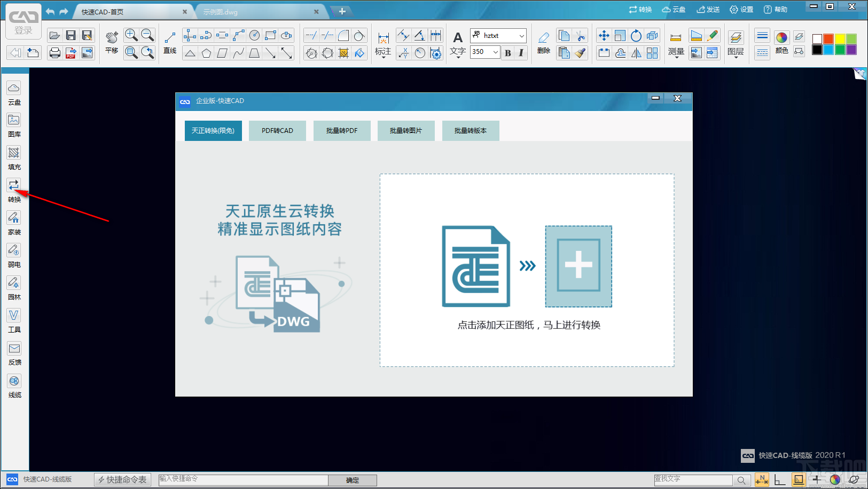The image size is (868, 489).
Task: Click the scissors cut icon
Action: coord(581,35)
